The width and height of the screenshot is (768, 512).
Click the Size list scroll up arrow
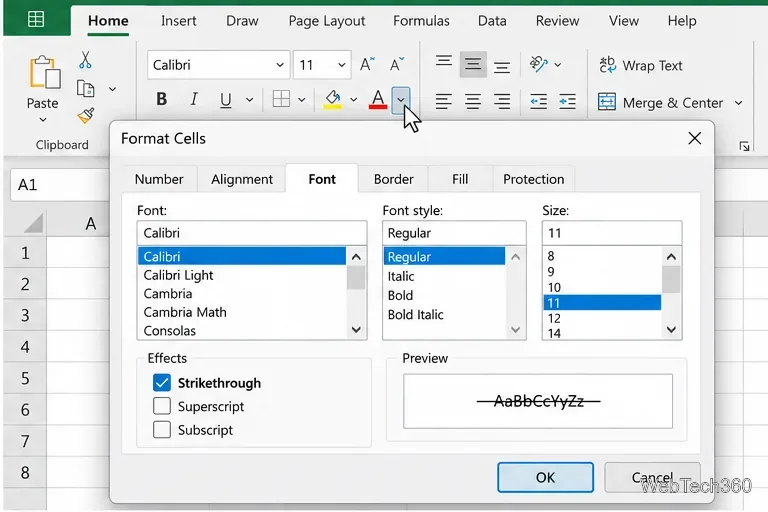click(672, 256)
